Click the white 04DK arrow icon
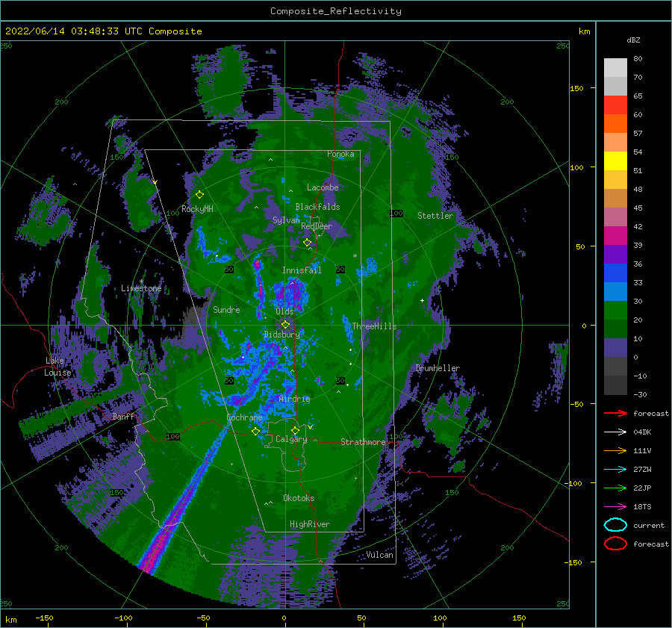The image size is (672, 628). click(615, 432)
